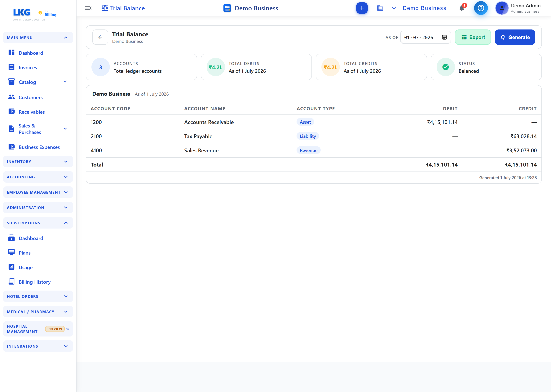Select the Sales Revenue account name
This screenshot has width=551, height=392.
(x=201, y=151)
